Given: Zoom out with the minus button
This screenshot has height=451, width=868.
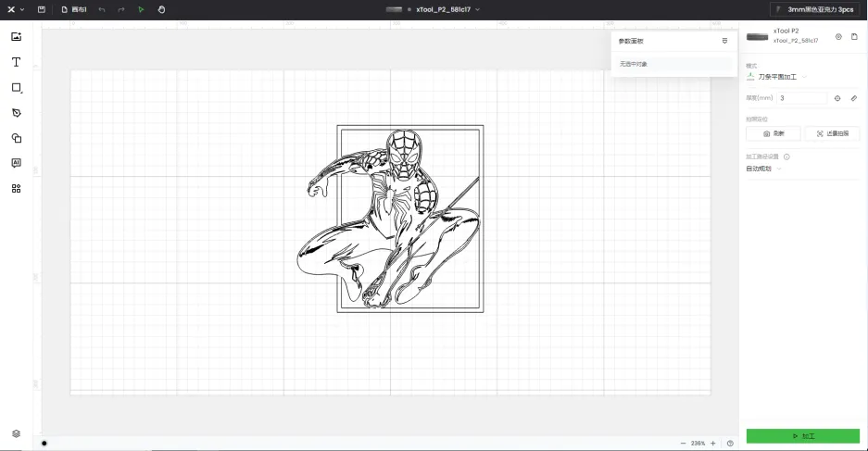Looking at the screenshot, I should [x=683, y=444].
